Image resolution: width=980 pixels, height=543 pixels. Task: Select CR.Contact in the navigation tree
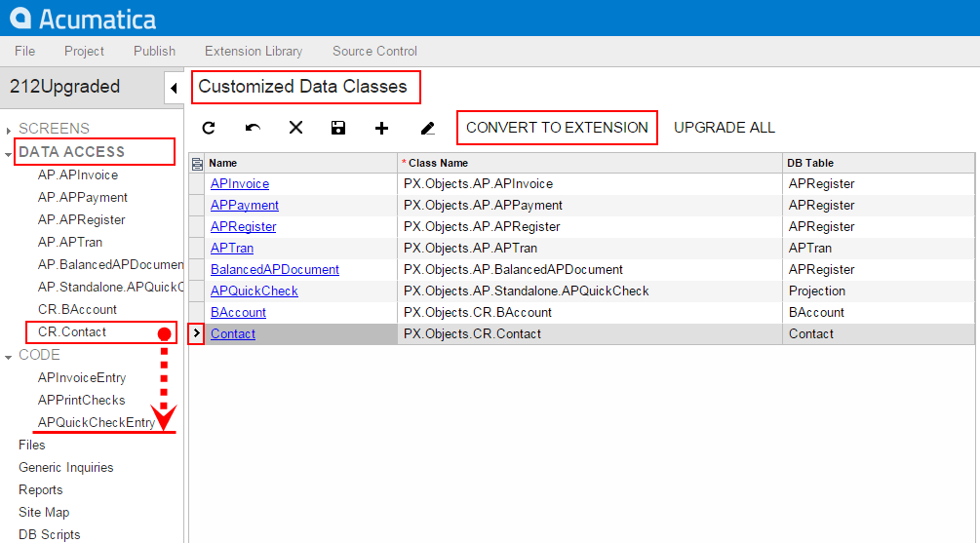(x=72, y=331)
